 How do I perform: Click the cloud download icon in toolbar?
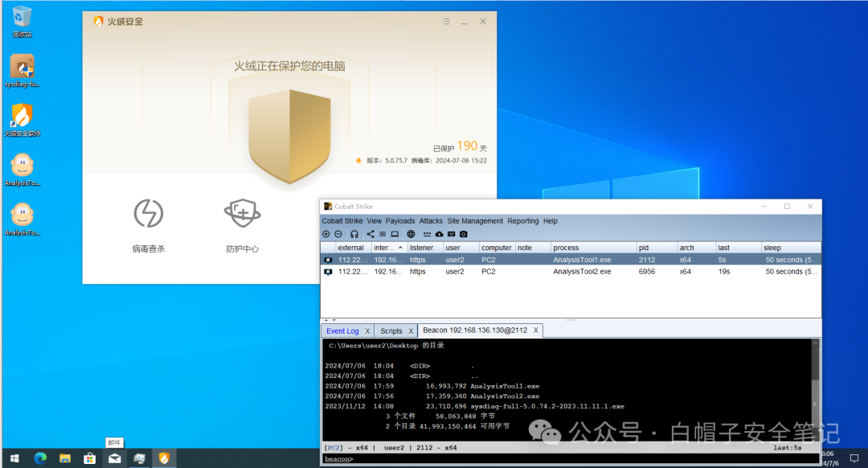pos(439,234)
